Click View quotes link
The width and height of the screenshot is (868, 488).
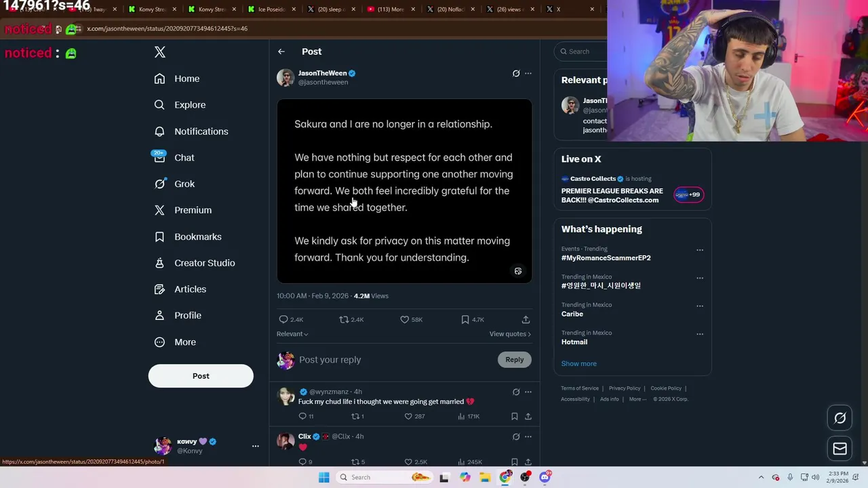510,334
